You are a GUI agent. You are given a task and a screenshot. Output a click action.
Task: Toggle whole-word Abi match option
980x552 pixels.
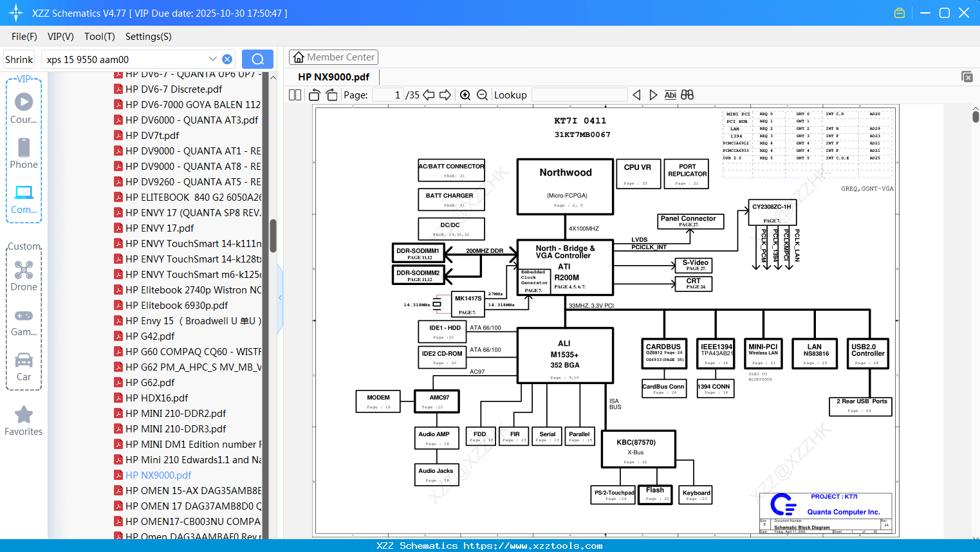670,95
